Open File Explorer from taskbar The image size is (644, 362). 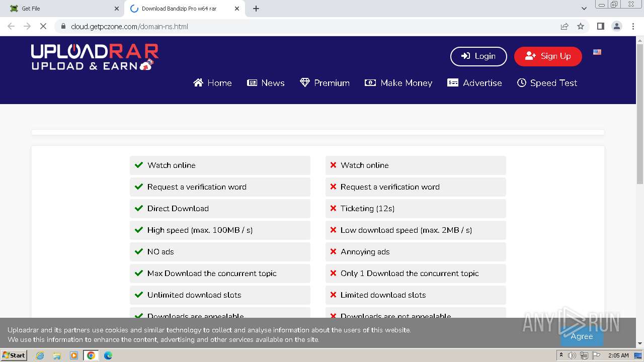coord(57,355)
